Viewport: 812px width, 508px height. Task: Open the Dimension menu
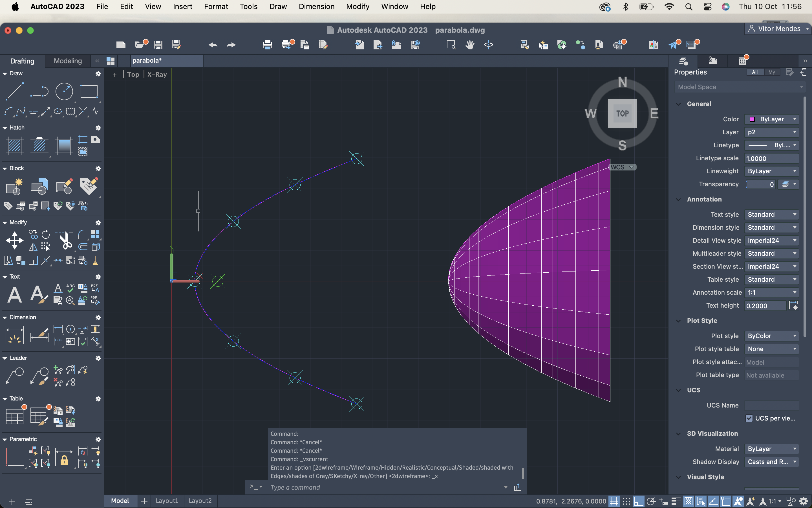316,6
